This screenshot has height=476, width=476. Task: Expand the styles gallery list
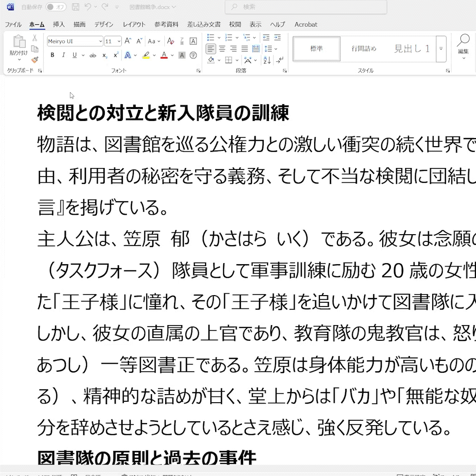click(441, 49)
